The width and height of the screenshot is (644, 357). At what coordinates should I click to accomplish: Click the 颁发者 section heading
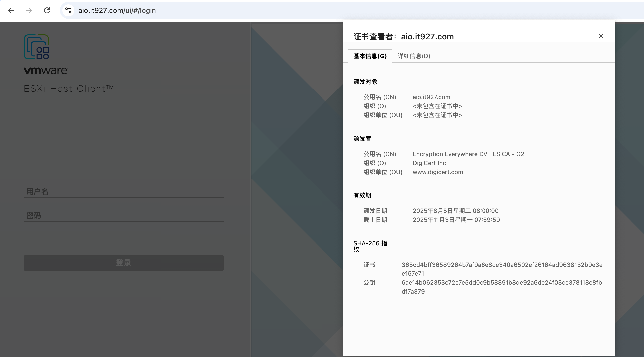pos(362,139)
